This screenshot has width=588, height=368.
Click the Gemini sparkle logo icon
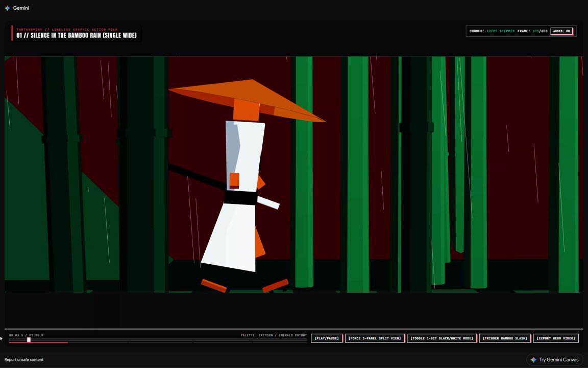[x=8, y=8]
